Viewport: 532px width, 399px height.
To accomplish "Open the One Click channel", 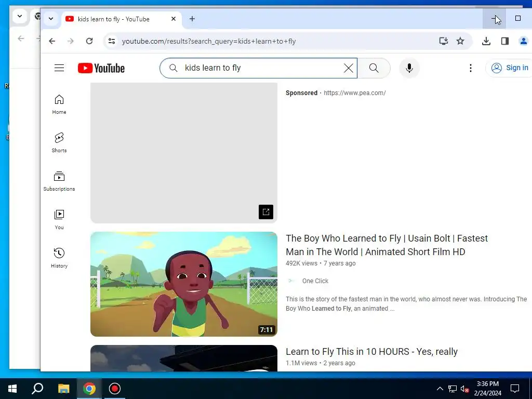I will coord(315,281).
